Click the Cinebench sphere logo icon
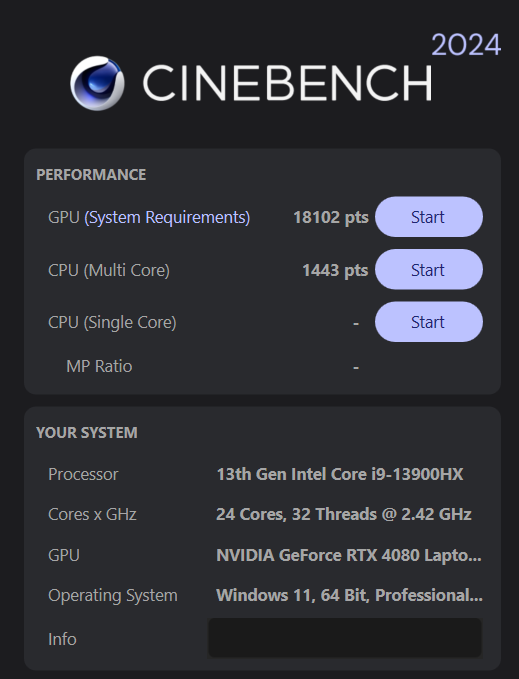519x679 pixels. coord(97,83)
